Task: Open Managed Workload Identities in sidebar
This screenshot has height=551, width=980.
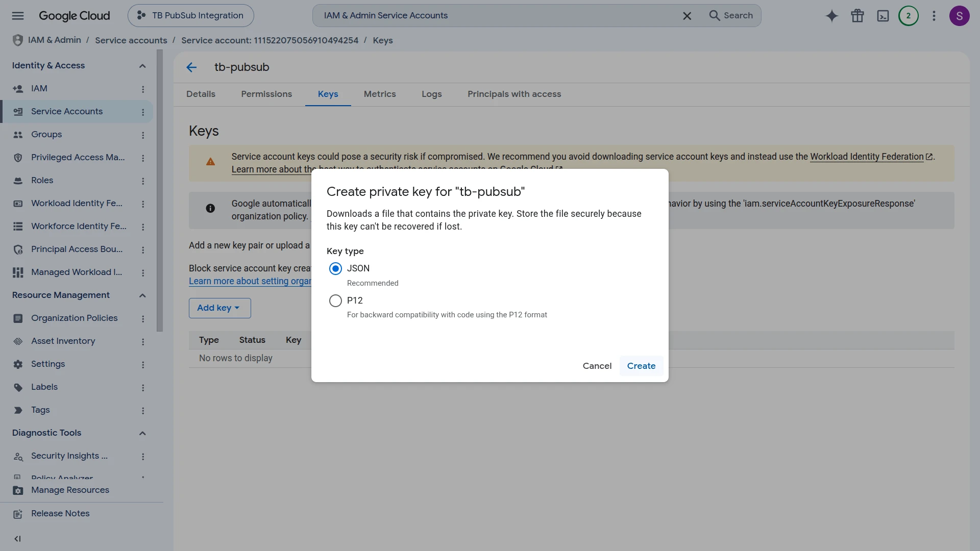Action: click(77, 272)
